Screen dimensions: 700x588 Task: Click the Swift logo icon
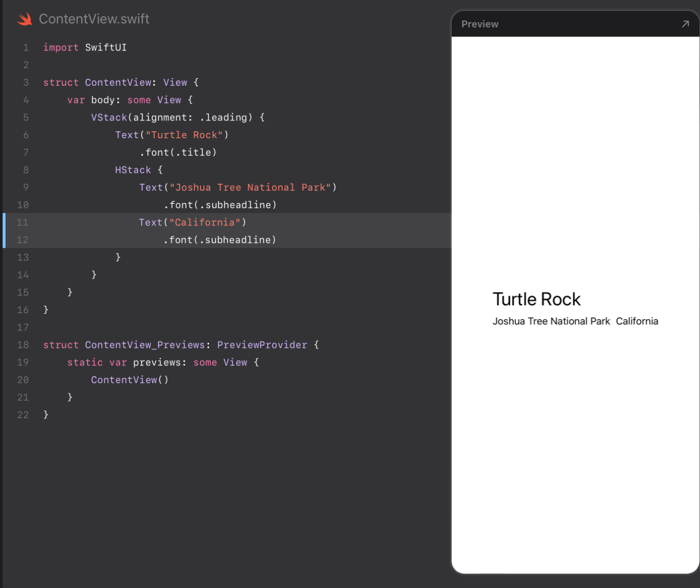pyautogui.click(x=24, y=19)
